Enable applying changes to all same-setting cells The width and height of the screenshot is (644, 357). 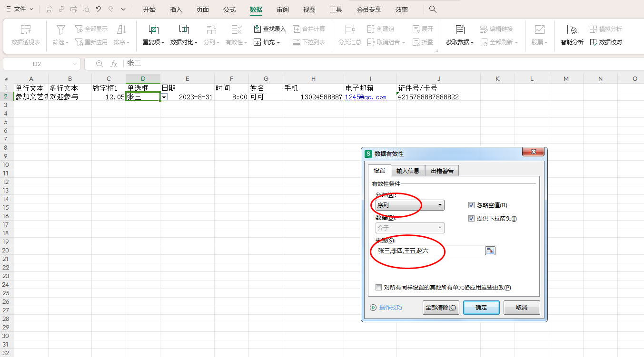click(x=379, y=288)
